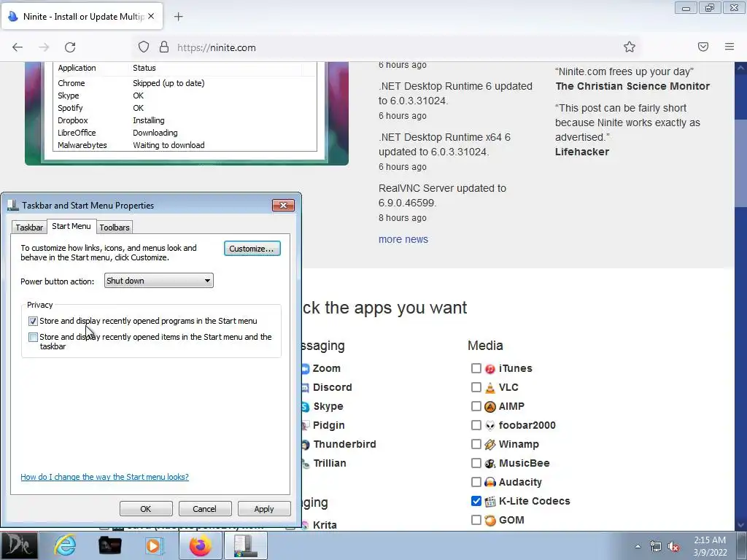Click the Trillian app label

329,463
